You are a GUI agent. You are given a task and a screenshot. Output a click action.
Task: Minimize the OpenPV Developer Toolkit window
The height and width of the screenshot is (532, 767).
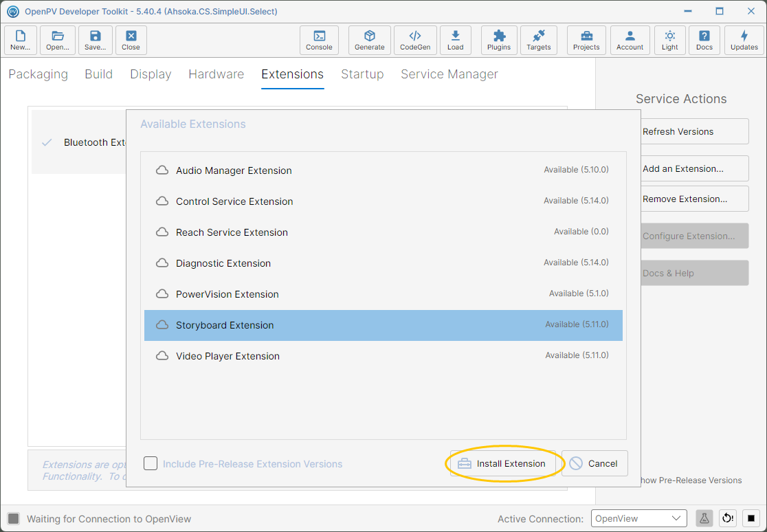coord(688,11)
